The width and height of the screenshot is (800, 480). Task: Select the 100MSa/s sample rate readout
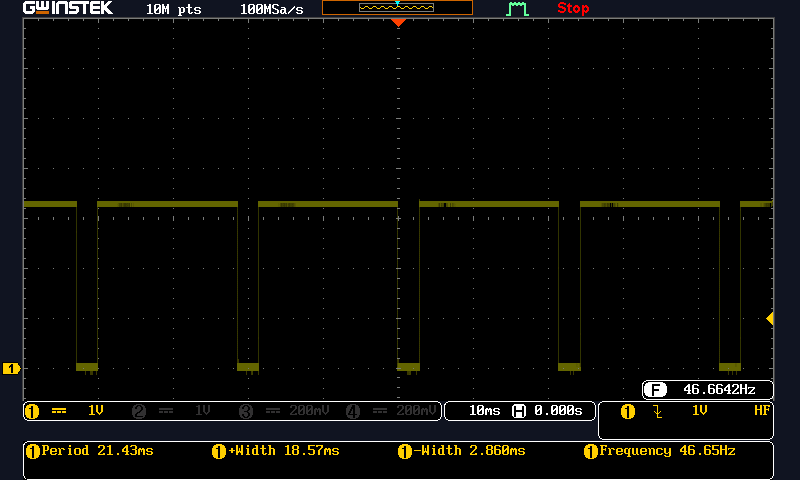tap(271, 9)
